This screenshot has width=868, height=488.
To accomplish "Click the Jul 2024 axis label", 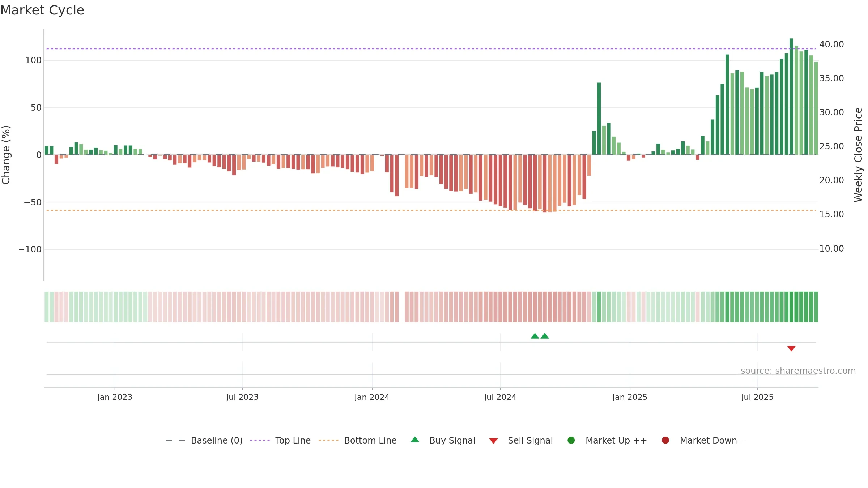I will pyautogui.click(x=500, y=397).
